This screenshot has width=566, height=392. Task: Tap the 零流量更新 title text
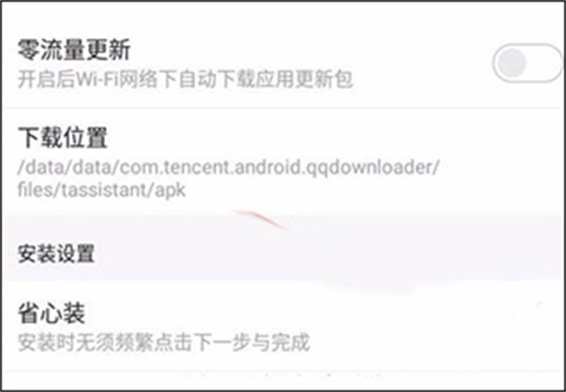click(x=74, y=50)
